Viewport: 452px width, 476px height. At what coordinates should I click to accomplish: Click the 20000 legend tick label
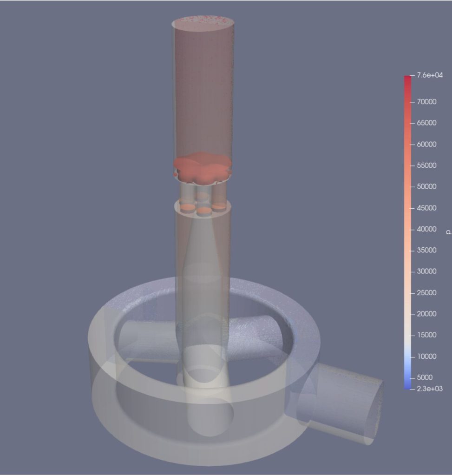click(426, 314)
